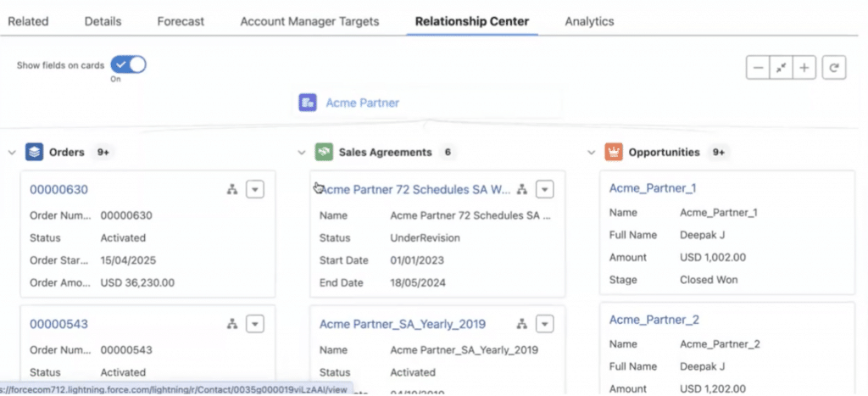
Task: Open the Details tab
Action: click(103, 21)
